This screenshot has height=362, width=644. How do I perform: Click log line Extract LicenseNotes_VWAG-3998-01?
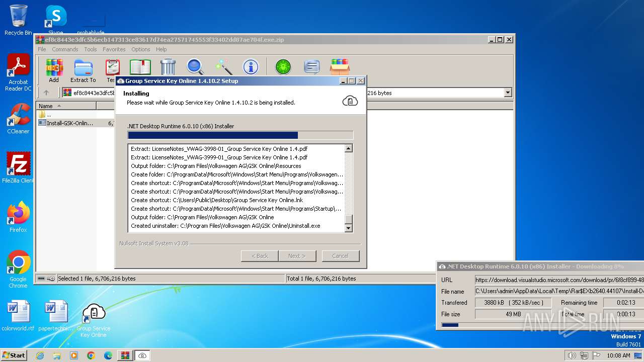click(219, 149)
